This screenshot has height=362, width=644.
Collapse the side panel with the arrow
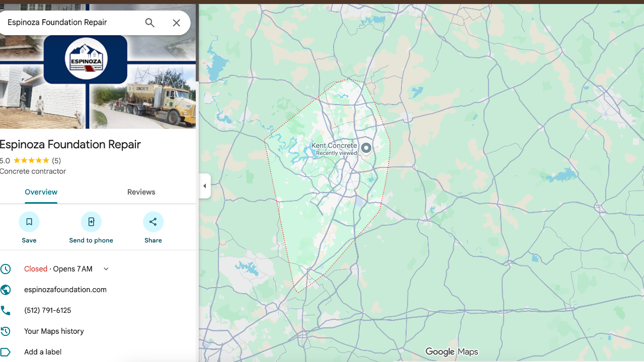[205, 186]
